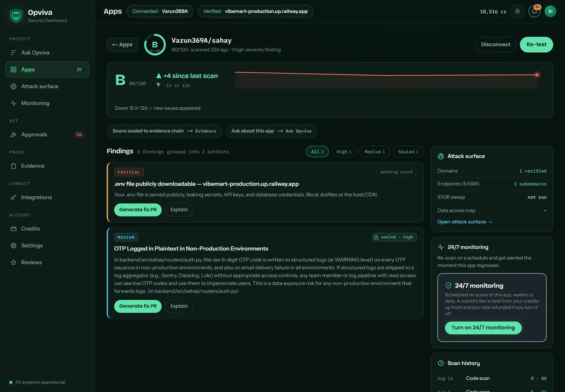
Task: Open Monitoring in sidebar
Action: [47, 103]
